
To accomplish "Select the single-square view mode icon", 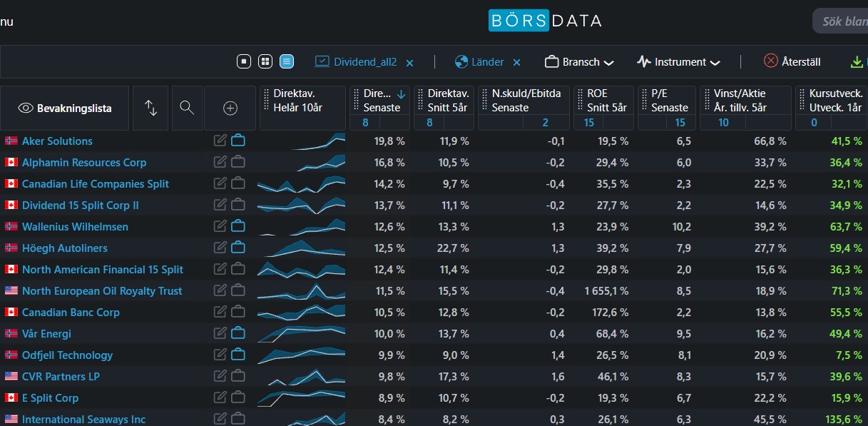I will point(244,61).
